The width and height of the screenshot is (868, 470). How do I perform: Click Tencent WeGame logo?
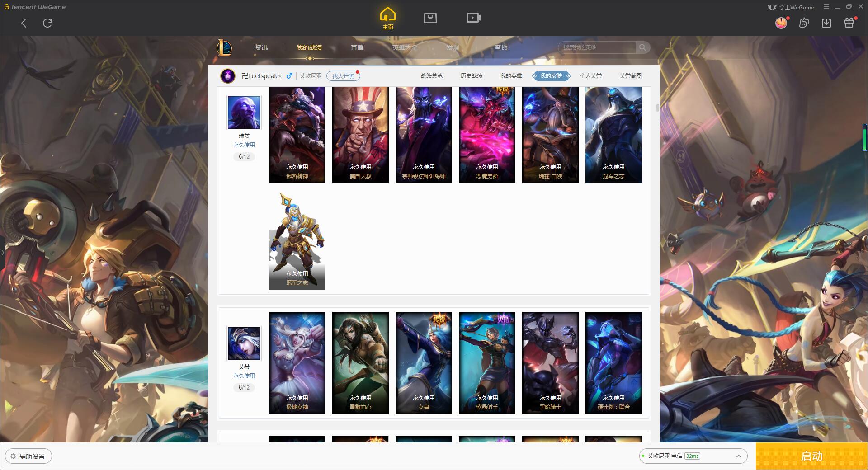coord(35,7)
